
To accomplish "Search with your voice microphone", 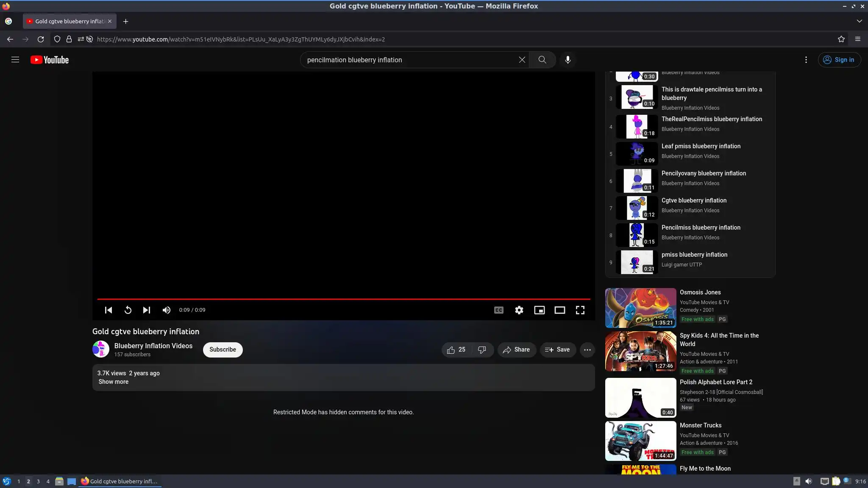I will pos(568,60).
